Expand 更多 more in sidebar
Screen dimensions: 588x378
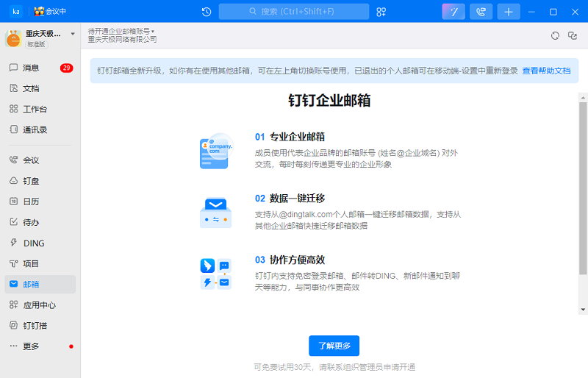(x=40, y=346)
